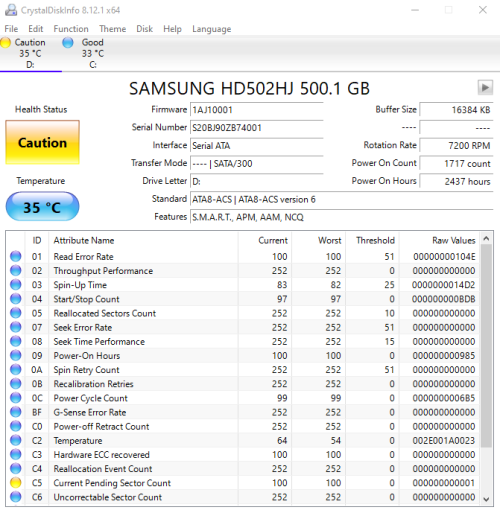Click status orb for Start/Stop Count row
500x513 pixels.
point(16,299)
